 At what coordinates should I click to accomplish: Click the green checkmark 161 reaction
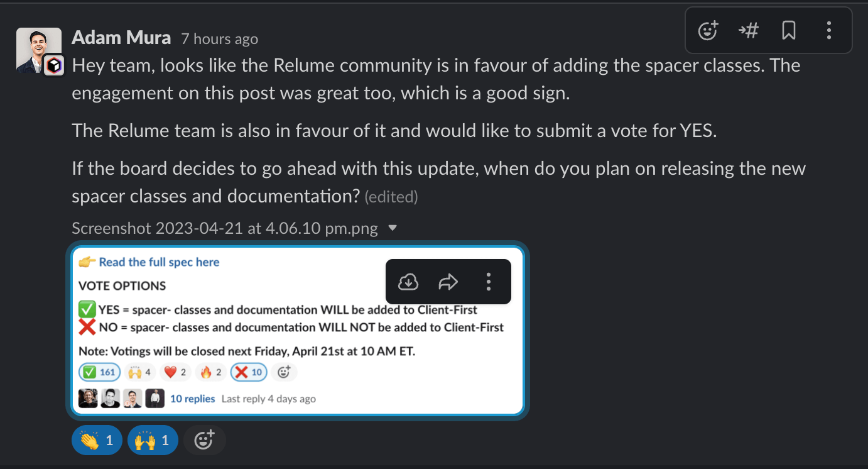pos(99,372)
